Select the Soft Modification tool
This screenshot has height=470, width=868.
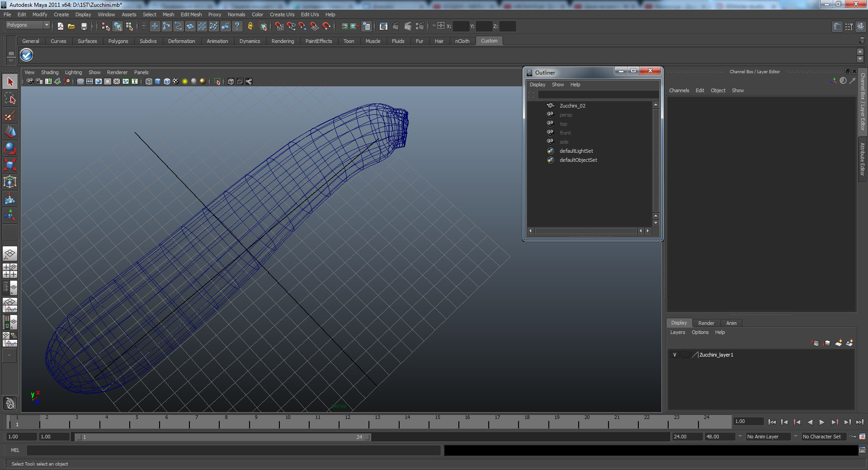(x=10, y=198)
